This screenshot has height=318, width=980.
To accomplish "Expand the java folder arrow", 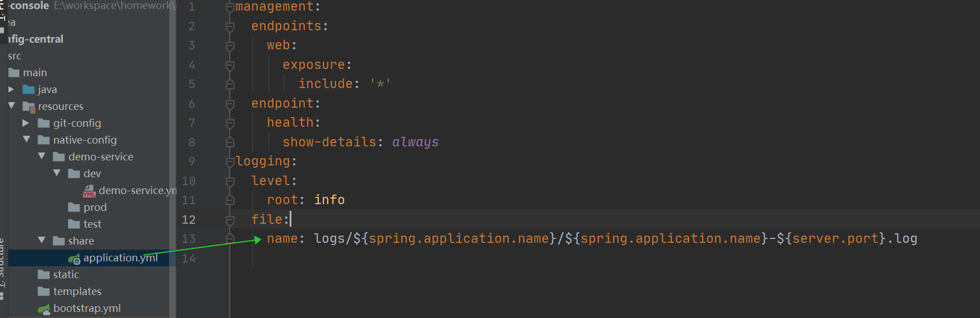I will [x=11, y=89].
